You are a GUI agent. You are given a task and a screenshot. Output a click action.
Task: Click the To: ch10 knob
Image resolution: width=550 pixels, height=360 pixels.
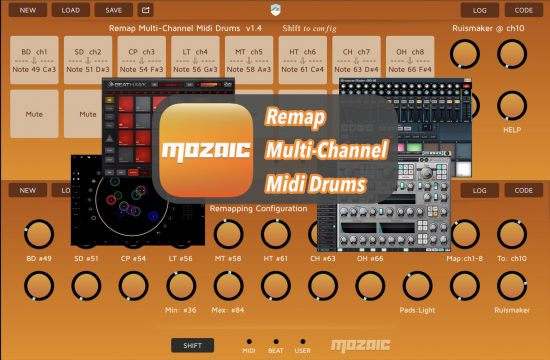coord(512,234)
